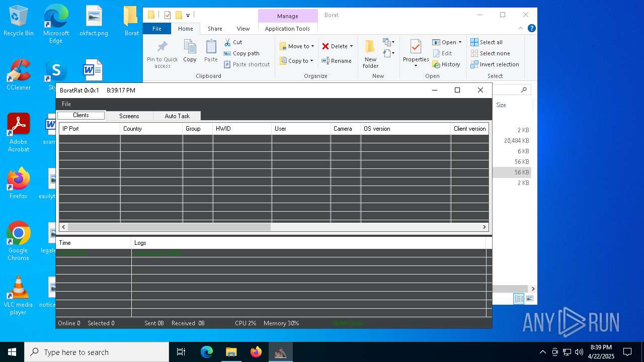Viewport: 644px width, 362px height.
Task: Click the taskbar search box
Action: tap(97, 352)
